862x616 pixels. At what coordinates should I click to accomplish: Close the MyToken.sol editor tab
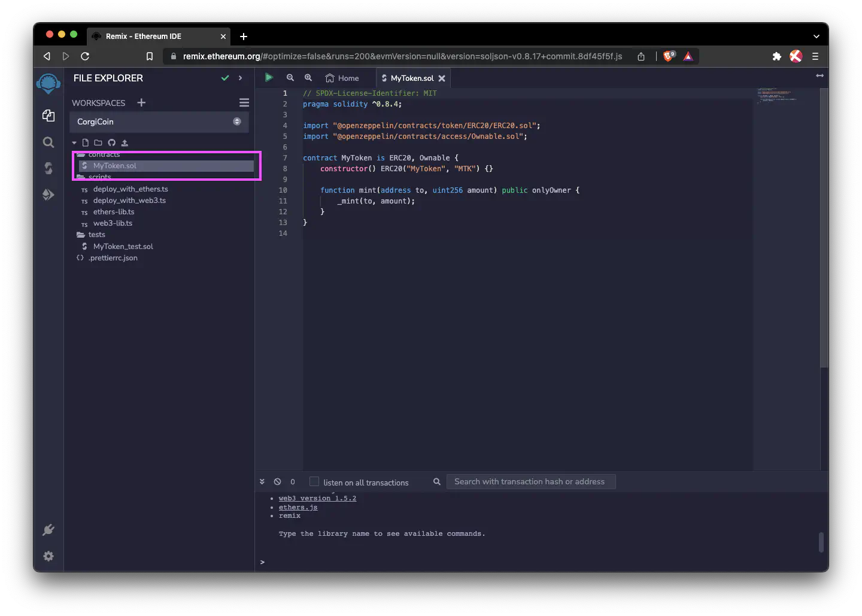click(x=442, y=78)
